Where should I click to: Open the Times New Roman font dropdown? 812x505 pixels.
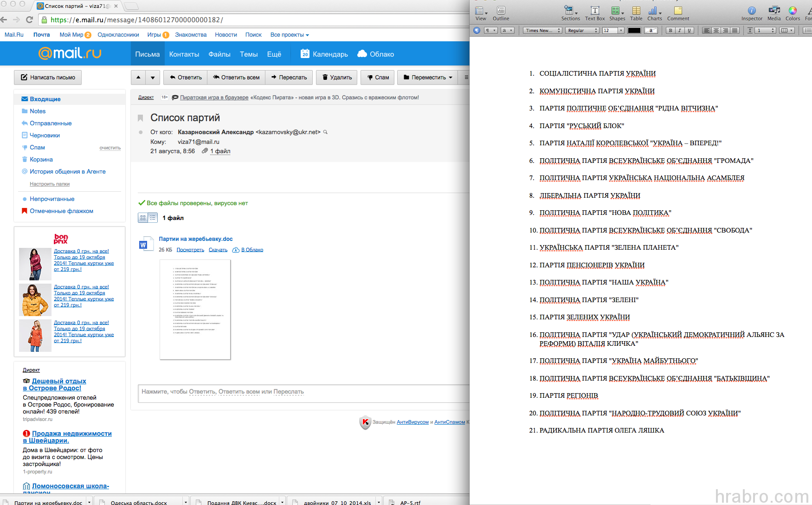542,31
